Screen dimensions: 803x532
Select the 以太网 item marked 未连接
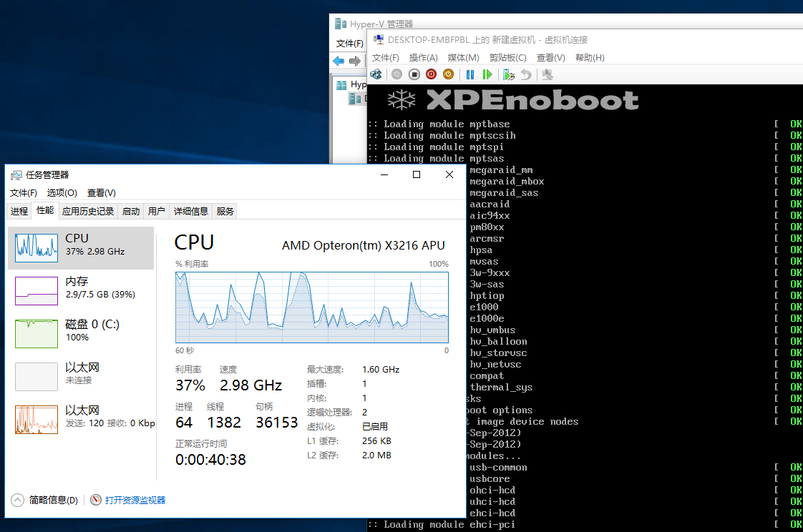click(x=81, y=377)
